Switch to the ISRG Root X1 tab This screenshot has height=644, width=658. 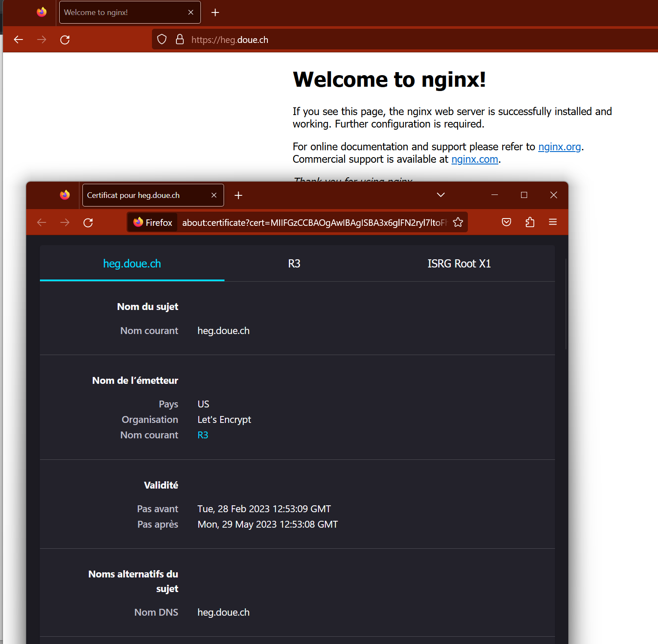(x=459, y=264)
